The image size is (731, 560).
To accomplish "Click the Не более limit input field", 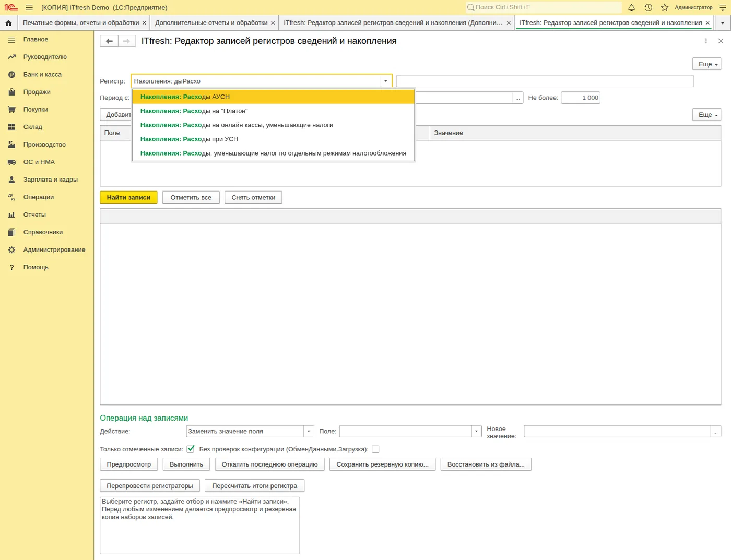I will click(581, 98).
